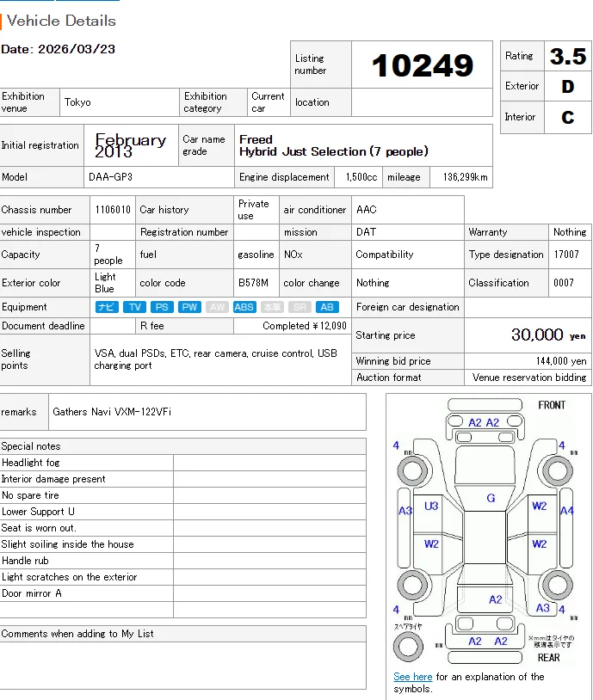Click the Gathers Navi VXM-122VFi remark

coord(112,412)
